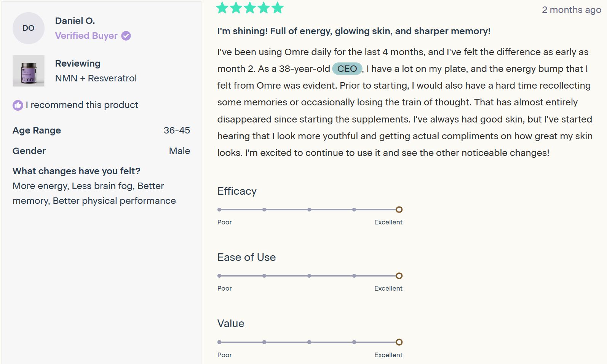Viewport: 607px width, 364px height.
Task: Open the NMN + Resveratrol product link
Action: point(96,78)
